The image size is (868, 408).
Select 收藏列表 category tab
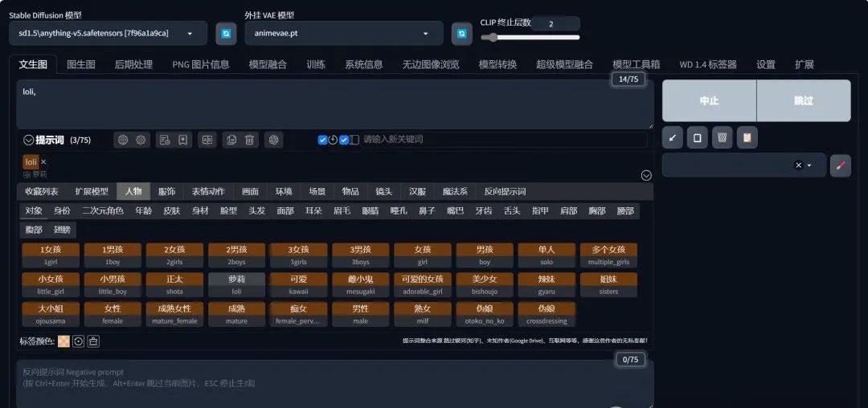[42, 191]
